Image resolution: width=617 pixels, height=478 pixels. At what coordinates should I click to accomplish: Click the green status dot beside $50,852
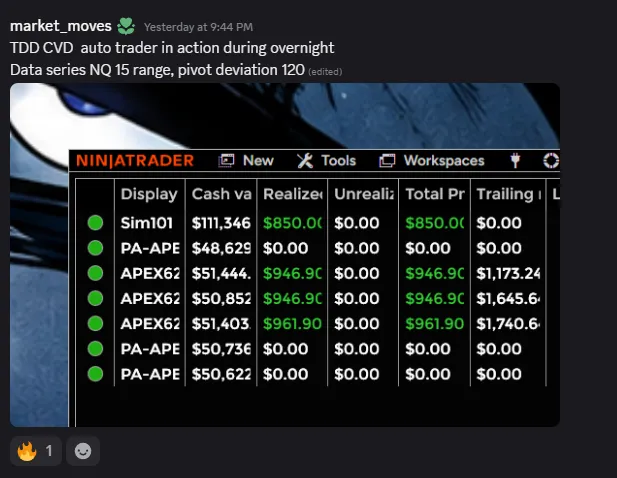point(95,298)
